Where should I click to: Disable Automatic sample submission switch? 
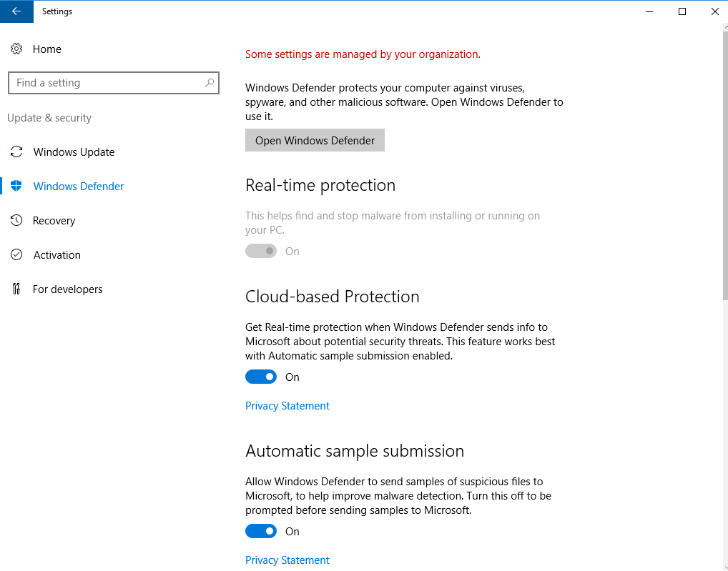coord(261,531)
